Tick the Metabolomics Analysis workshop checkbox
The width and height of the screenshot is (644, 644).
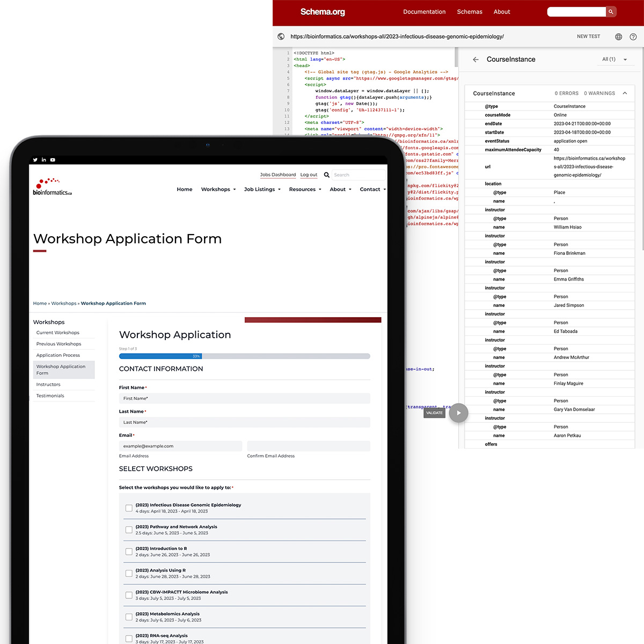point(129,617)
